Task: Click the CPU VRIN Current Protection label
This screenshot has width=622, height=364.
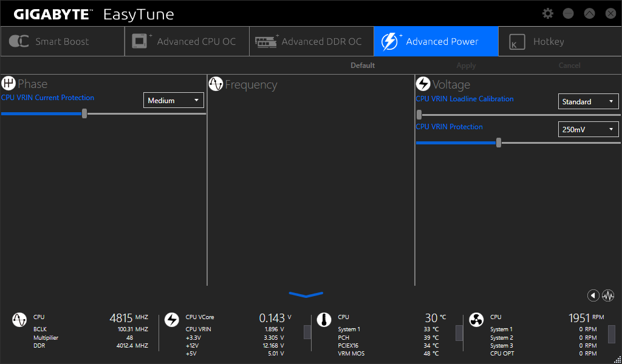Action: click(x=47, y=98)
